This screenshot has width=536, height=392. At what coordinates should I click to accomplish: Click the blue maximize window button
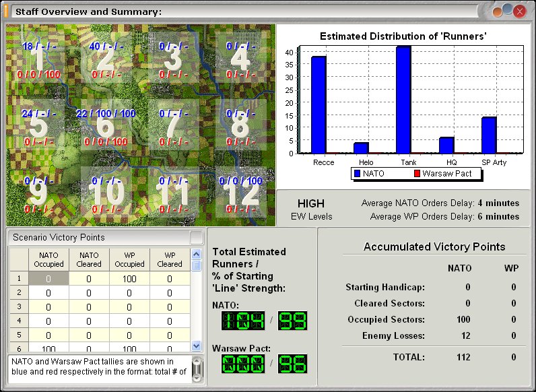pyautogui.click(x=508, y=9)
